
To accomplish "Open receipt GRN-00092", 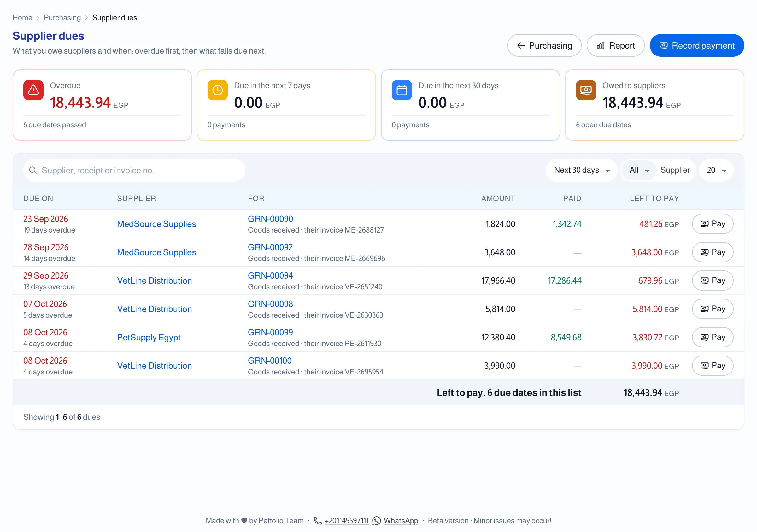I will click(270, 247).
